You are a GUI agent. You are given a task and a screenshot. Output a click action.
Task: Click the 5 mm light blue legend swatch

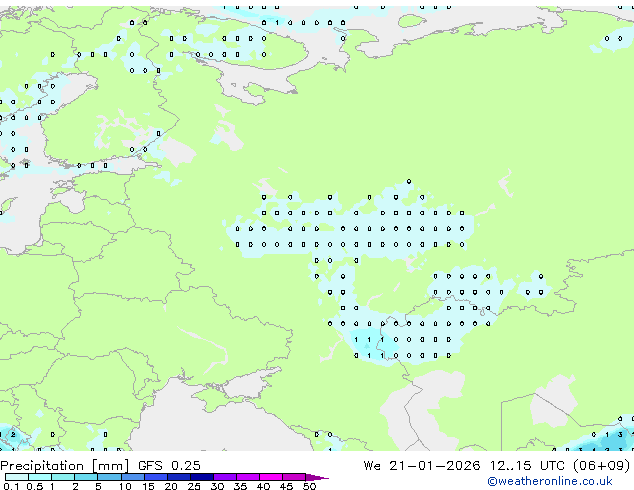pyautogui.click(x=109, y=477)
